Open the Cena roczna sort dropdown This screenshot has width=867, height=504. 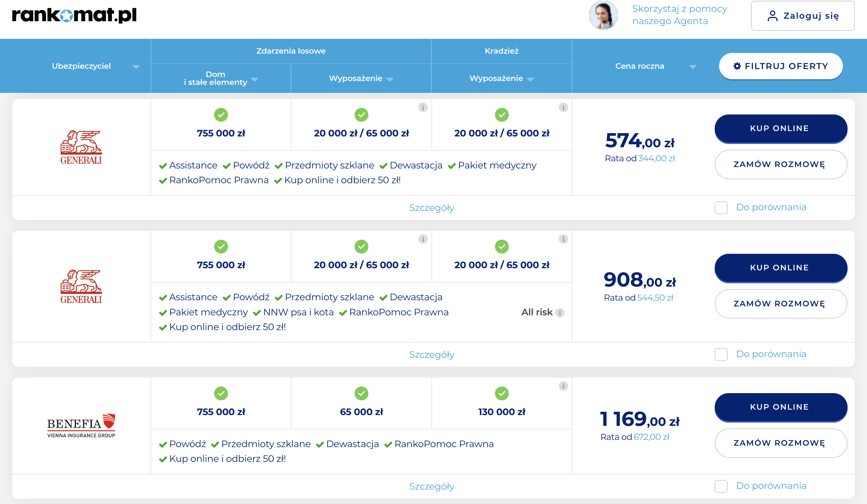693,67
